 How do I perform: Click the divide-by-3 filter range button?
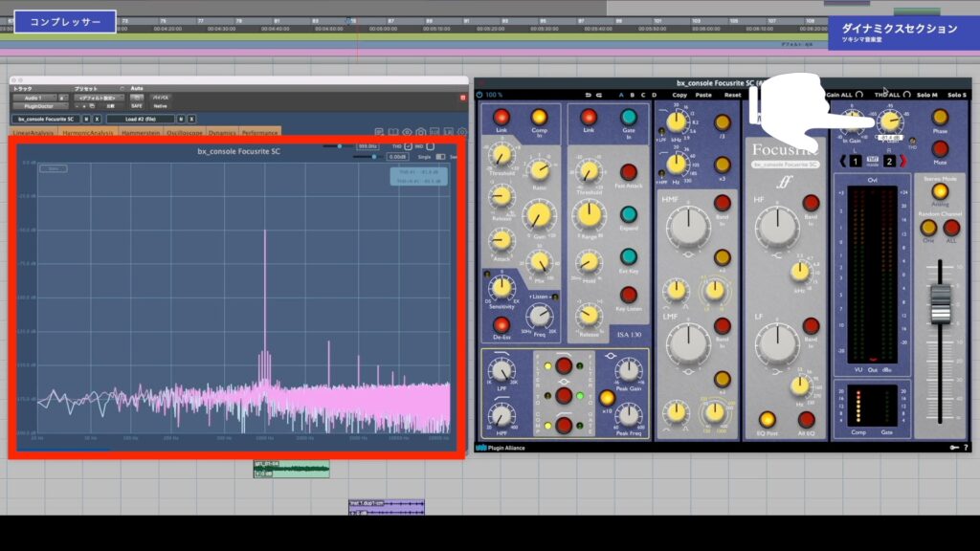tap(722, 122)
